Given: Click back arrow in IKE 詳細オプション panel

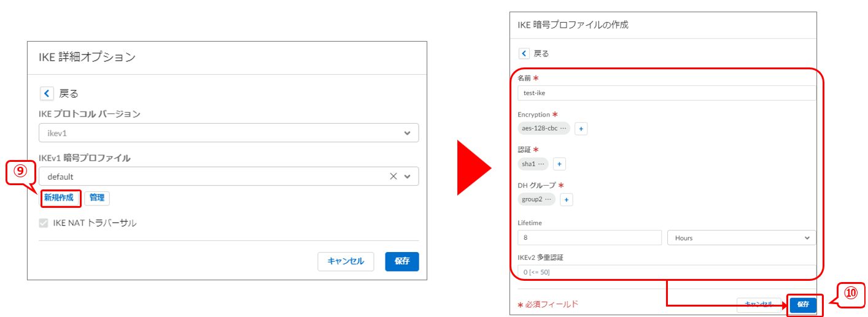Looking at the screenshot, I should coord(47,93).
